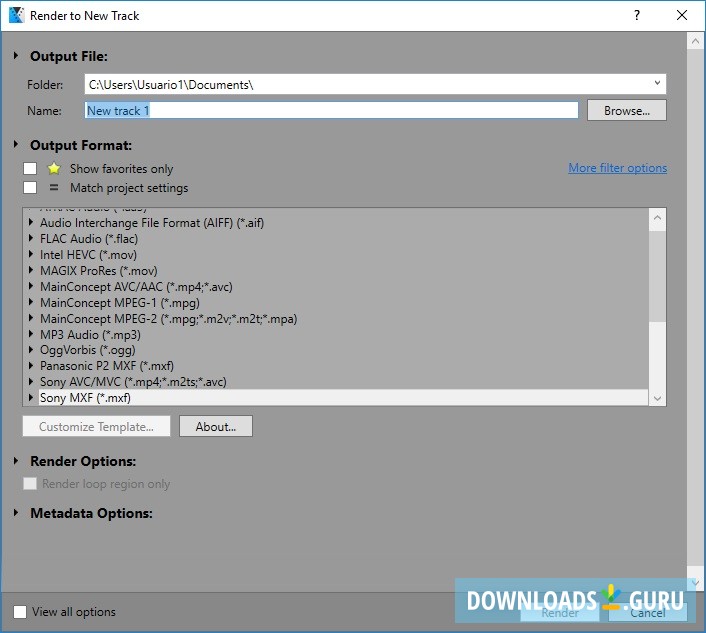Viewport: 706px width, 633px height.
Task: Click format list scroll-down arrow
Action: tap(657, 398)
